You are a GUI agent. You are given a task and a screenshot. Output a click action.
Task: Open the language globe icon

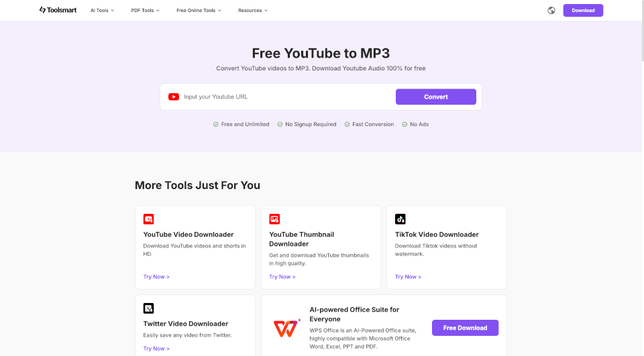pyautogui.click(x=551, y=10)
